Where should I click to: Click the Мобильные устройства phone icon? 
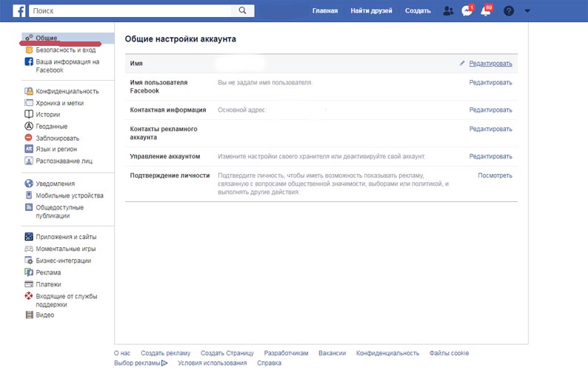coord(29,195)
